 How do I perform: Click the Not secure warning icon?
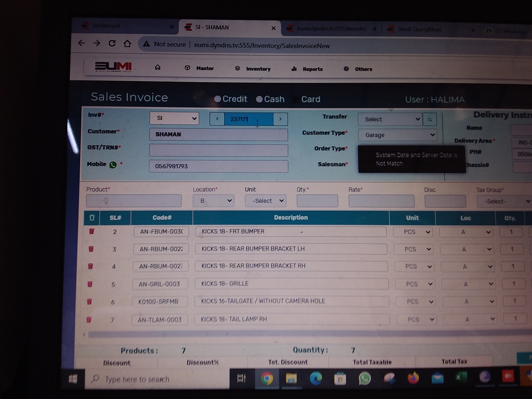tap(146, 44)
